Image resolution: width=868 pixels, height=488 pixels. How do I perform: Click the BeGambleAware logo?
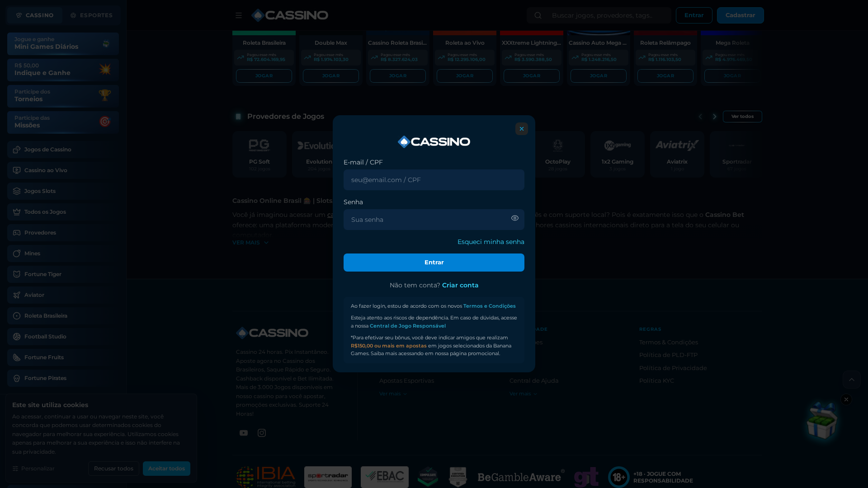(x=521, y=477)
